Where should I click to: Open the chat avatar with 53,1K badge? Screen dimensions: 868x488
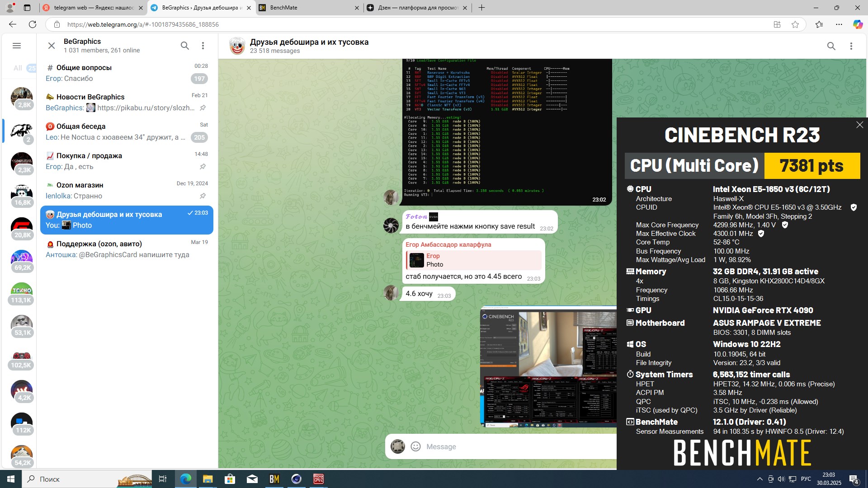[x=22, y=326]
